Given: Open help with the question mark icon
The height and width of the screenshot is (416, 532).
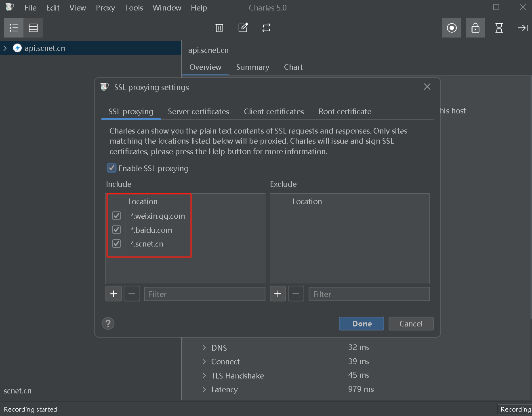Looking at the screenshot, I should coord(108,323).
